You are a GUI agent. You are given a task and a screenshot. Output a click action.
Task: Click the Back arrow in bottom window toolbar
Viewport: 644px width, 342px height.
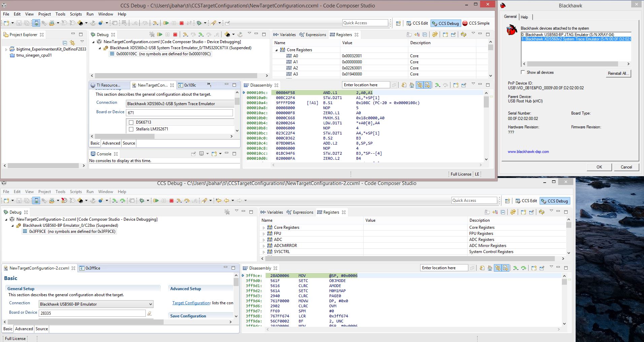click(227, 200)
